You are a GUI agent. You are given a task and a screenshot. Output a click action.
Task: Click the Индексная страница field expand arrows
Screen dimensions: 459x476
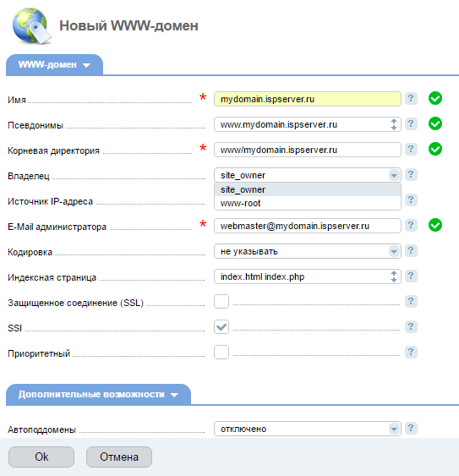[394, 276]
